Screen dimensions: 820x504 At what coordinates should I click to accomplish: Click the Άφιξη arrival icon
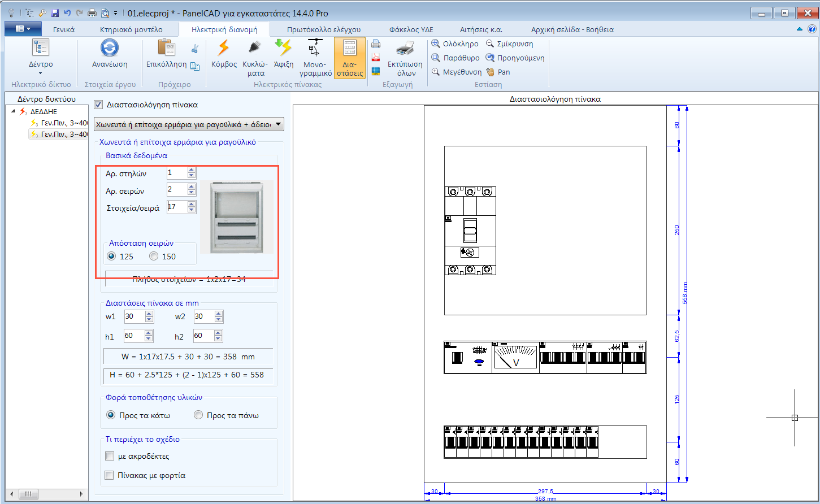point(283,48)
